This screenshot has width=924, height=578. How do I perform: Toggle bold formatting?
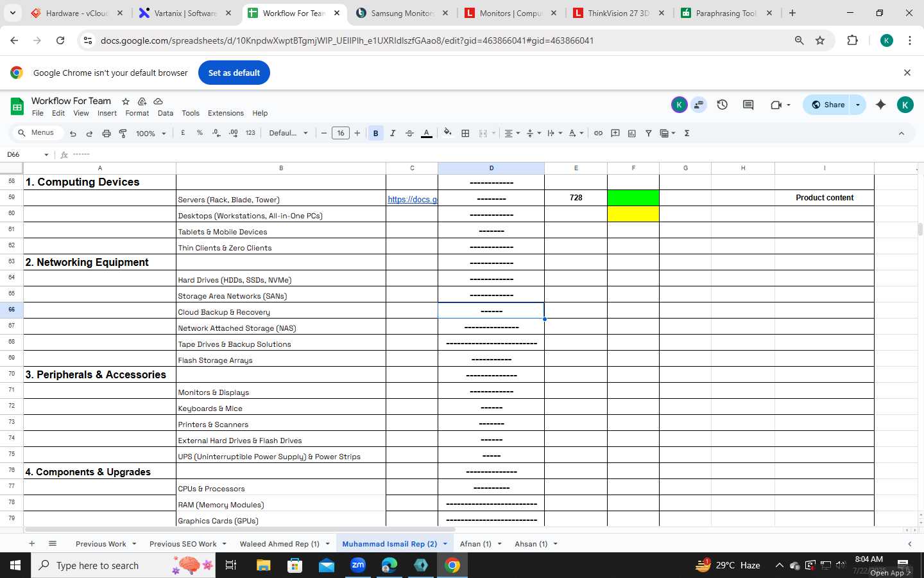376,133
